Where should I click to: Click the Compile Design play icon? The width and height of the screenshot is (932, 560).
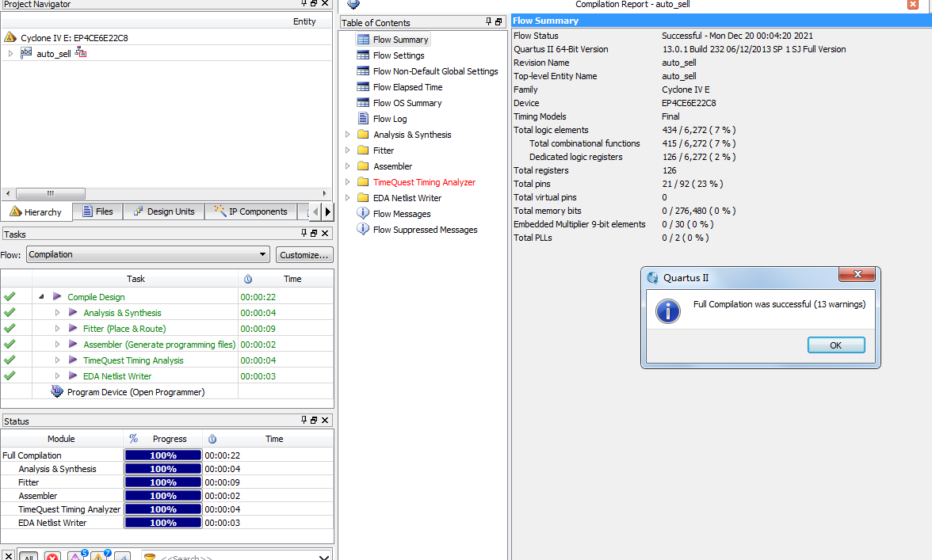click(57, 295)
